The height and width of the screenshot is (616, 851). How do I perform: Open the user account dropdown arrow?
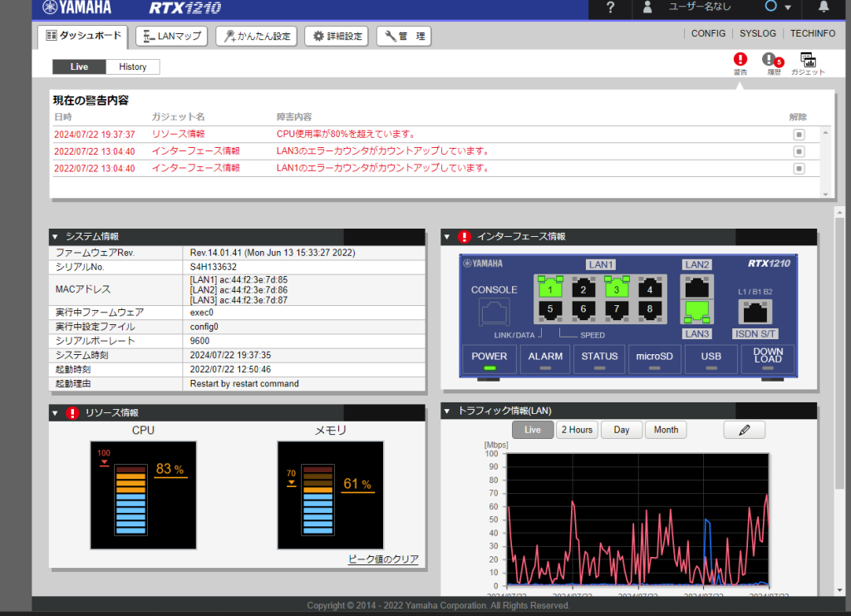787,7
